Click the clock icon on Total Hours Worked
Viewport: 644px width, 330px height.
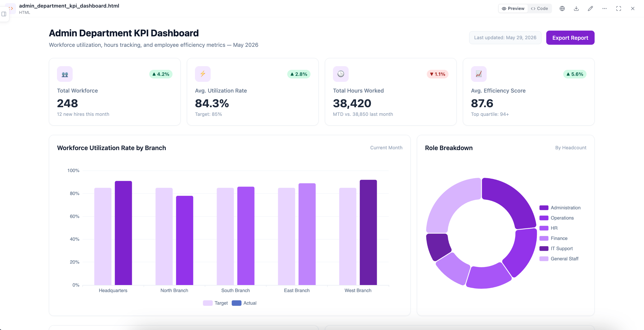click(341, 74)
